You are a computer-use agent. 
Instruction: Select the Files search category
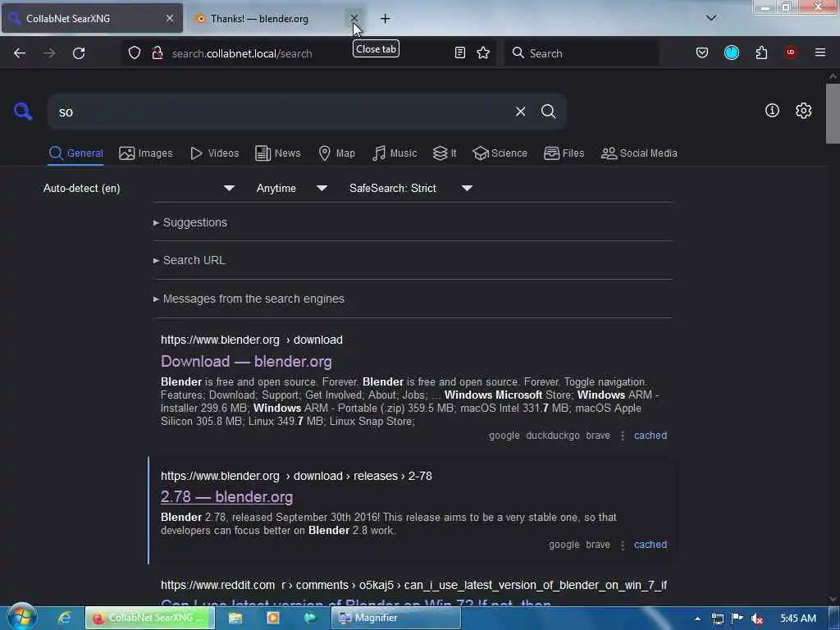pos(564,153)
